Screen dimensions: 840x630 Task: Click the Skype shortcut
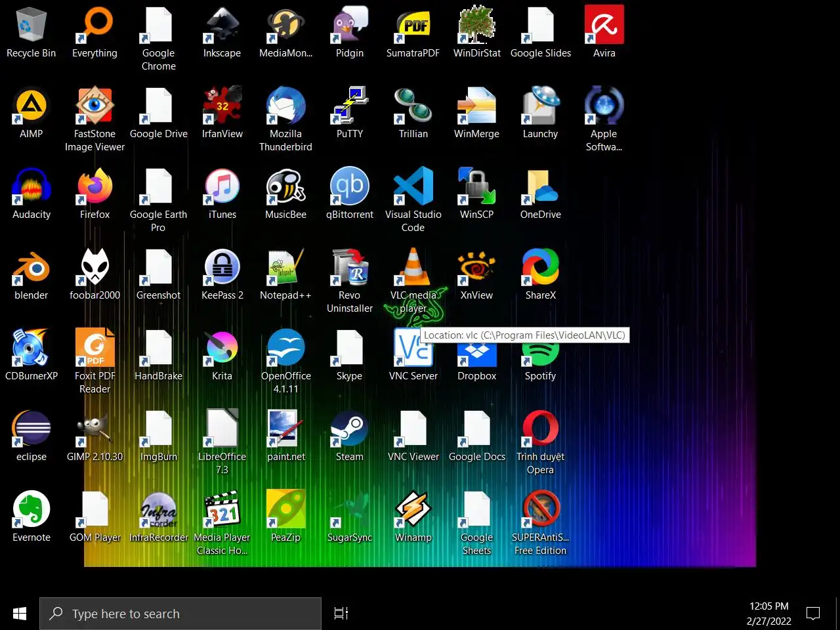[349, 348]
